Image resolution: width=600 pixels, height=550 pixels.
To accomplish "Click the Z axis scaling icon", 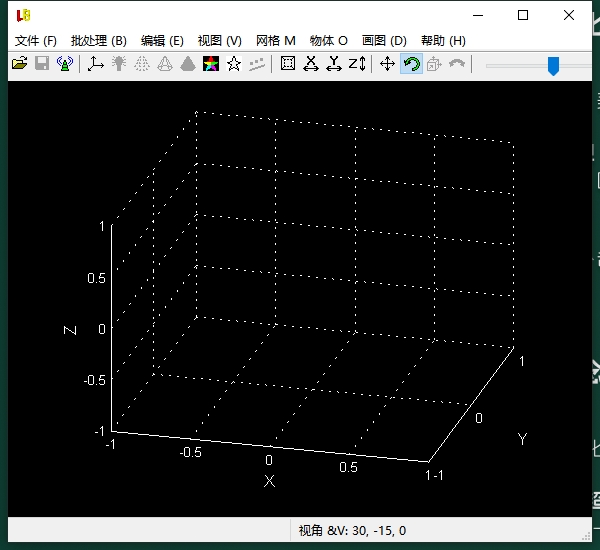I will pos(357,64).
